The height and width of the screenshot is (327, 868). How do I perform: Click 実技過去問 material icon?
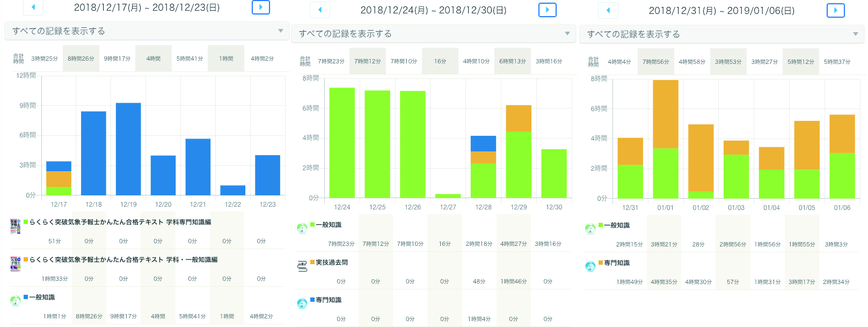[302, 266]
